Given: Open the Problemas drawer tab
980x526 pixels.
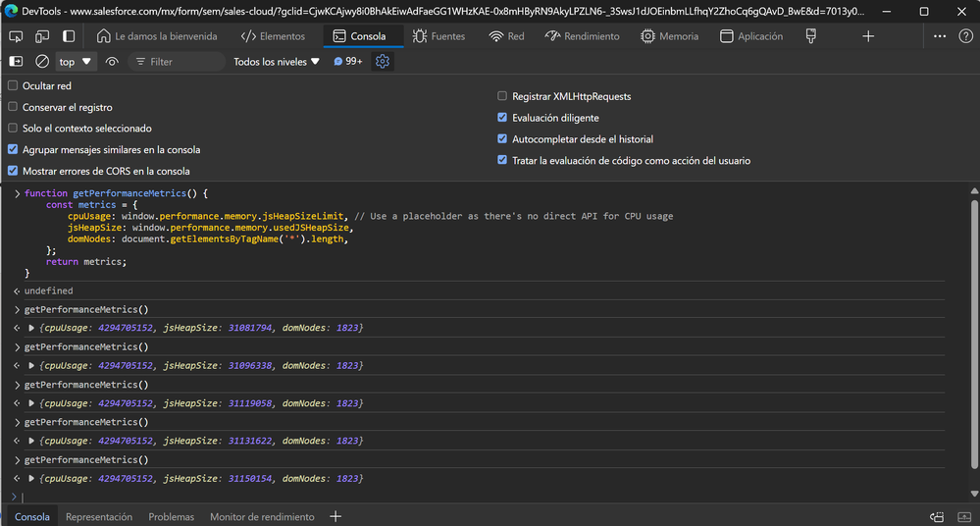Looking at the screenshot, I should [x=171, y=516].
